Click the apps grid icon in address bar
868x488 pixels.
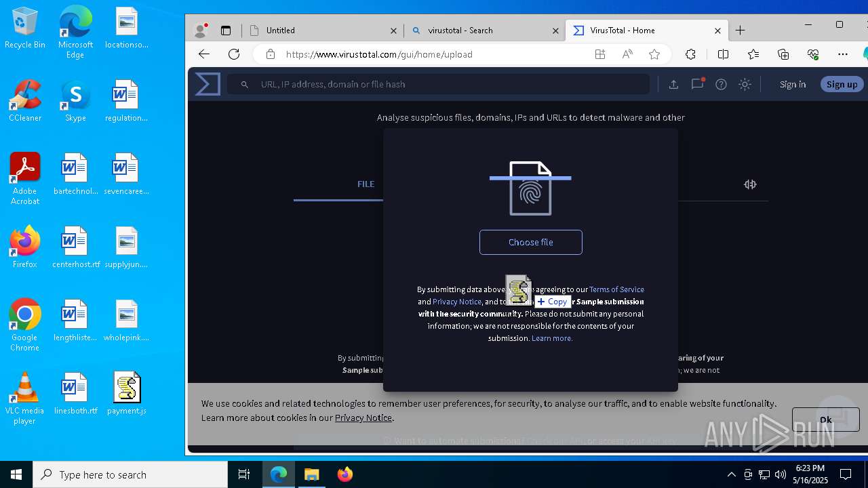600,54
